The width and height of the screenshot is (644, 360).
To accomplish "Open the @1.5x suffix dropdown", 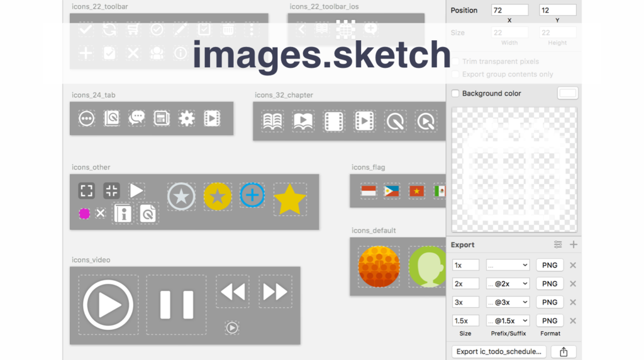I will click(508, 320).
